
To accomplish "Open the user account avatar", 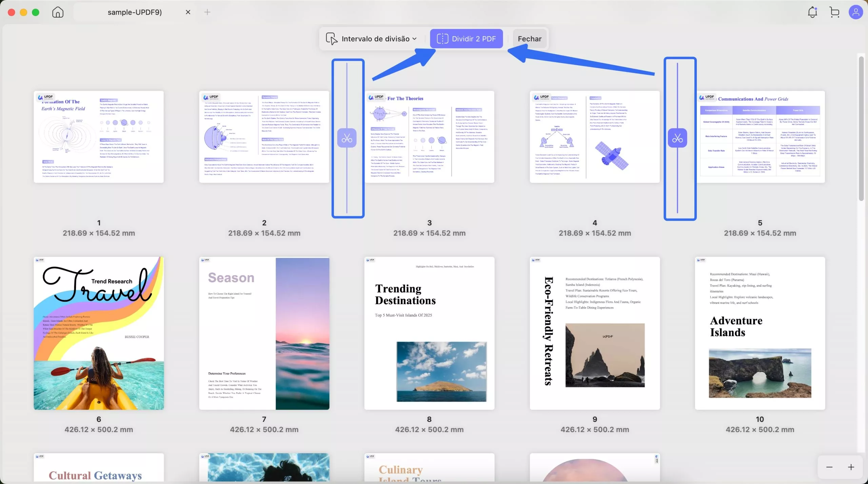I will pos(855,12).
